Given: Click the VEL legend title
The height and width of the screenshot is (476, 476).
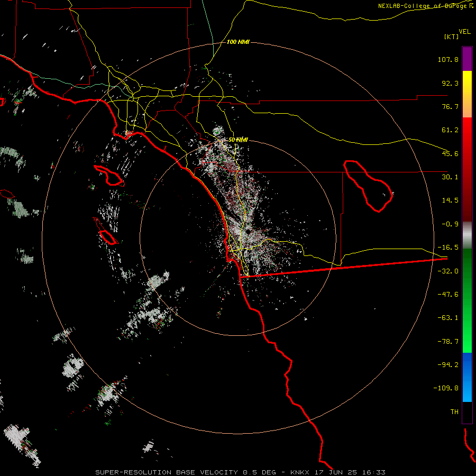Looking at the screenshot, I should pos(464,31).
